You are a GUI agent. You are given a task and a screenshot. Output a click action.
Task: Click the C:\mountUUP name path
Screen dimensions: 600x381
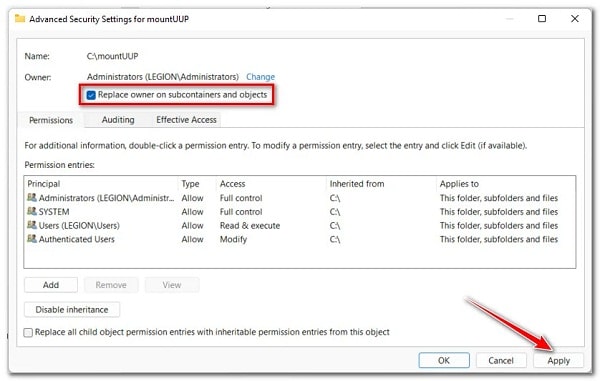(112, 56)
